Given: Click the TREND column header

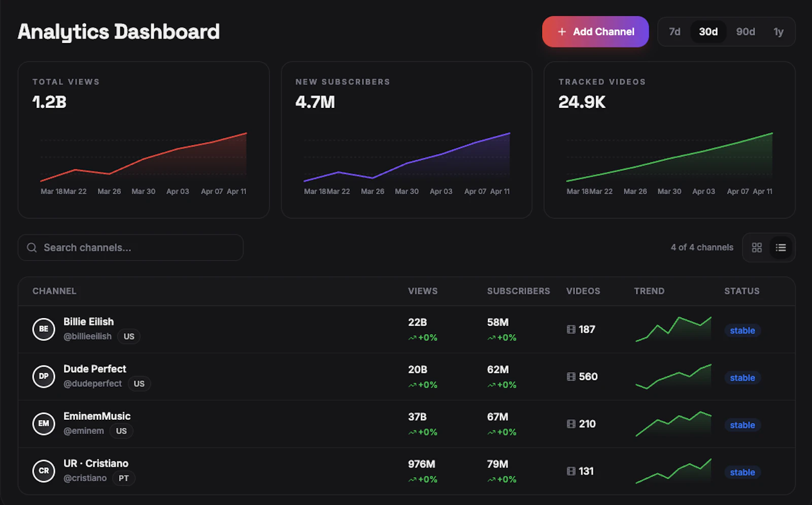Looking at the screenshot, I should tap(649, 291).
